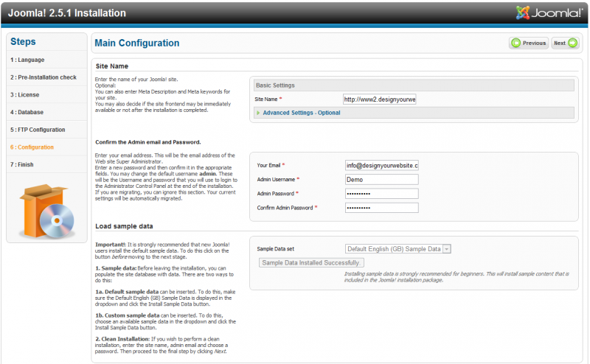Click the installation box and CD image
This screenshot has height=364, width=590.
[47, 211]
